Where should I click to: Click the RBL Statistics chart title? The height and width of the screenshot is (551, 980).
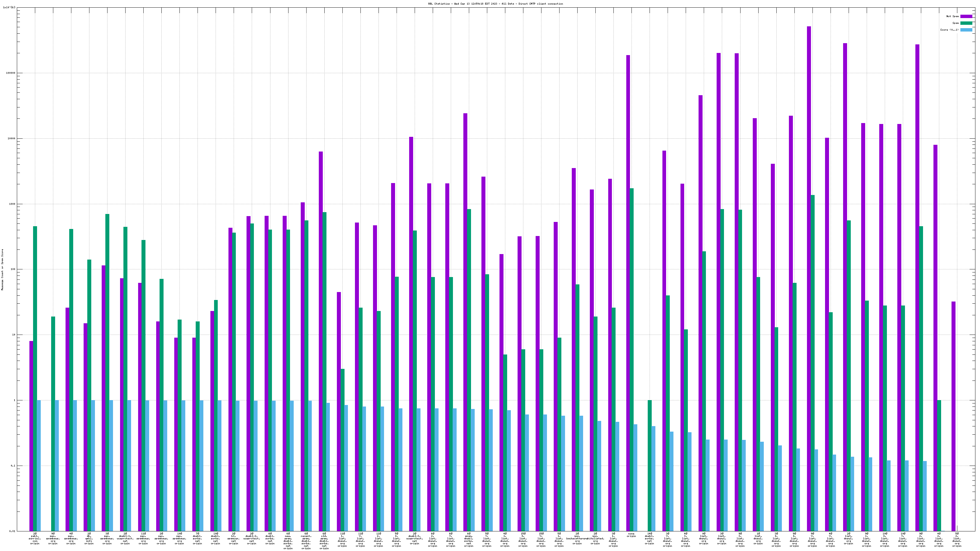[495, 4]
